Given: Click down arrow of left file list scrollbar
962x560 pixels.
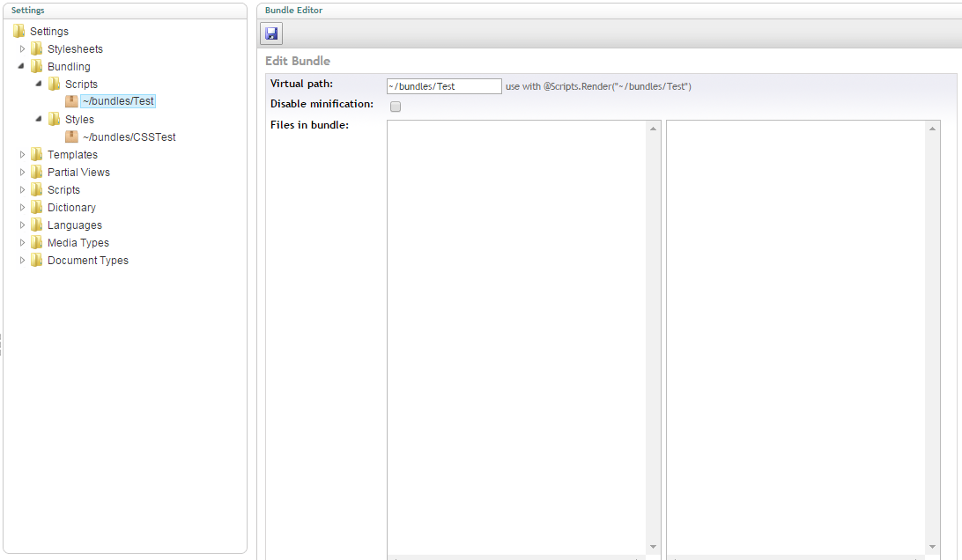Looking at the screenshot, I should pyautogui.click(x=653, y=546).
